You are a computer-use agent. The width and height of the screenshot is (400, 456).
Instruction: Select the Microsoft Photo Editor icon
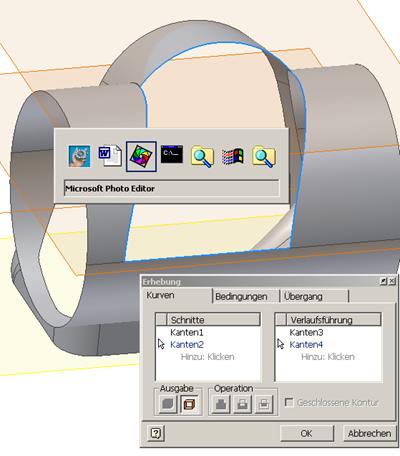[141, 156]
